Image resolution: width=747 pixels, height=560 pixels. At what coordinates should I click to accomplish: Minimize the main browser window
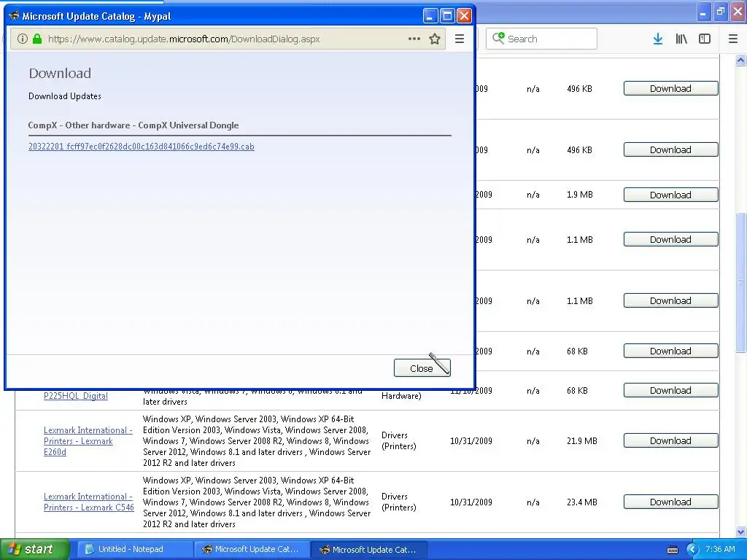(x=703, y=12)
